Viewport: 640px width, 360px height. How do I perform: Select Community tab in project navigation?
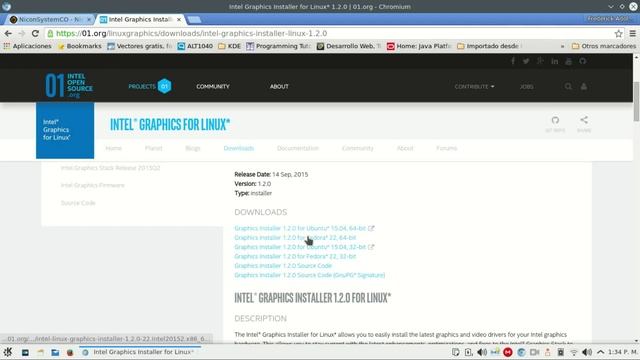pyautogui.click(x=358, y=148)
